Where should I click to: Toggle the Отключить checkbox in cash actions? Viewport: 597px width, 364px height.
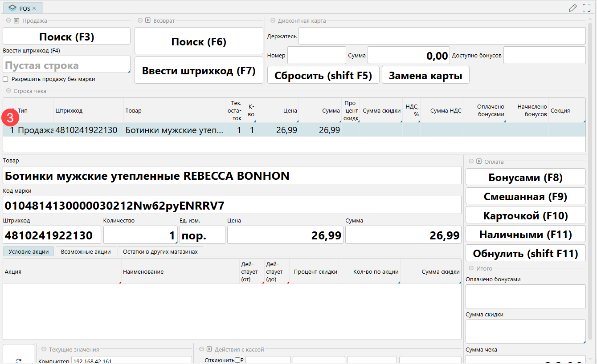pos(237,360)
